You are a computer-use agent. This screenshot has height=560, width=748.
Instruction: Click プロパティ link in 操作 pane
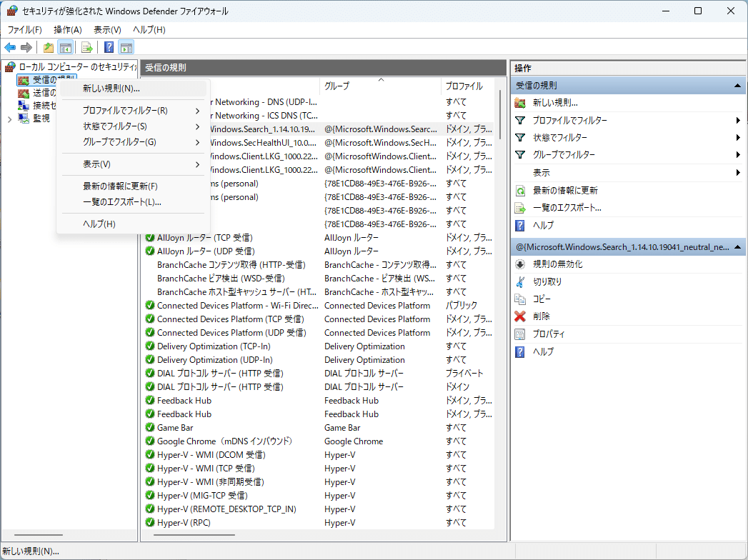pos(549,334)
